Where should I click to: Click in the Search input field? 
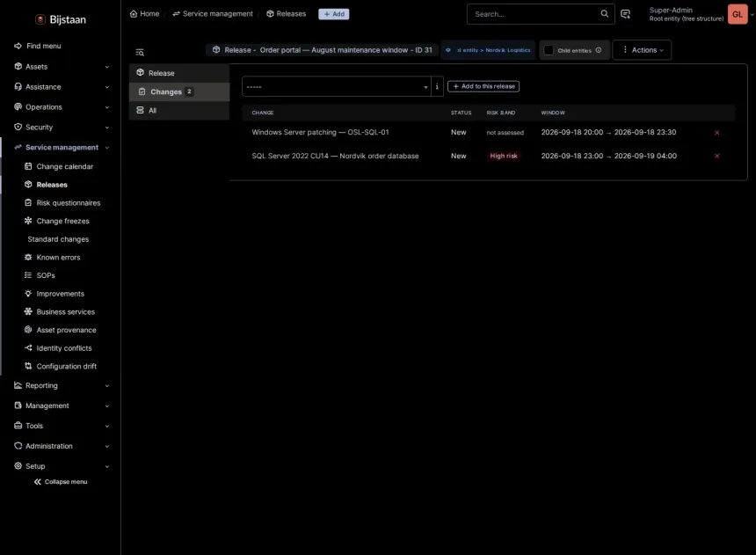pos(535,14)
